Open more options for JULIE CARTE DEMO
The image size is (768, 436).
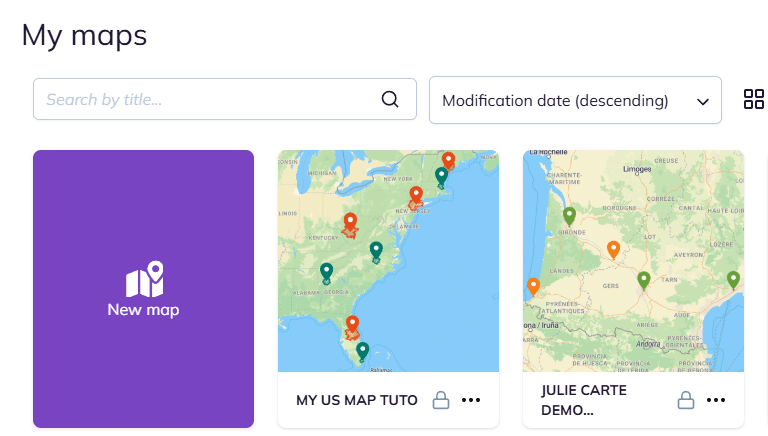pyautogui.click(x=716, y=400)
